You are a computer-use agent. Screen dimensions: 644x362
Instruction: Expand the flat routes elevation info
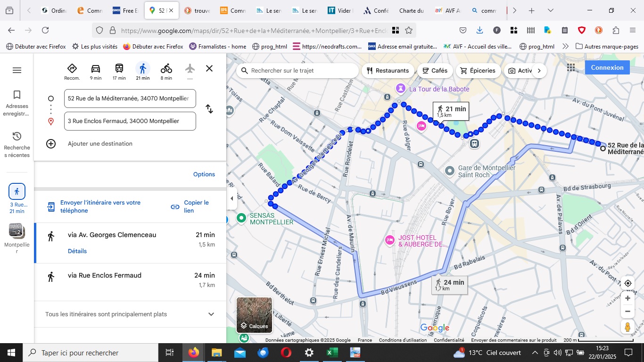pos(211,314)
